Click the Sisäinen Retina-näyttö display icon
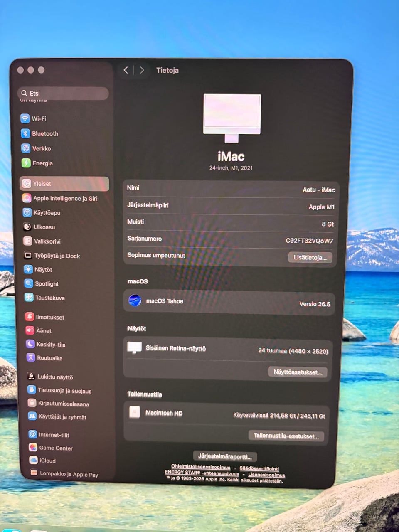 pos(134,347)
